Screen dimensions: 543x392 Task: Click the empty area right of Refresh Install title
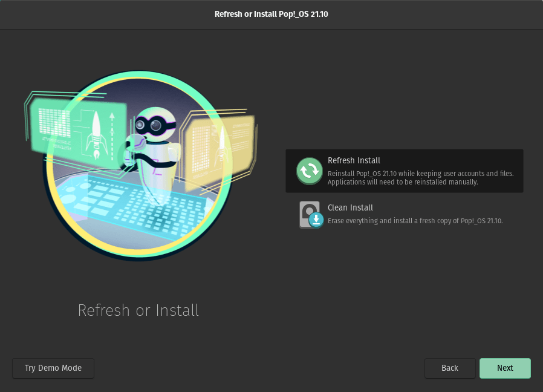[x=454, y=160]
